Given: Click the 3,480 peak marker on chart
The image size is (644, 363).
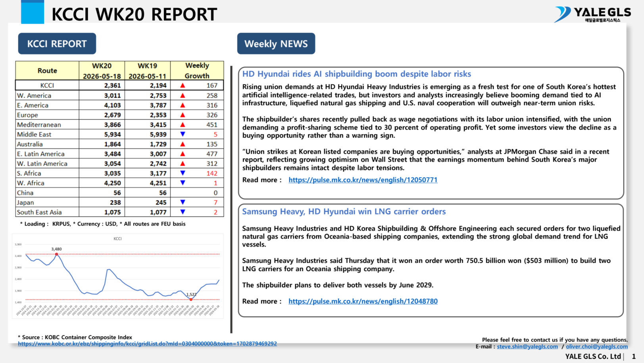Looking at the screenshot, I should 56,254.
